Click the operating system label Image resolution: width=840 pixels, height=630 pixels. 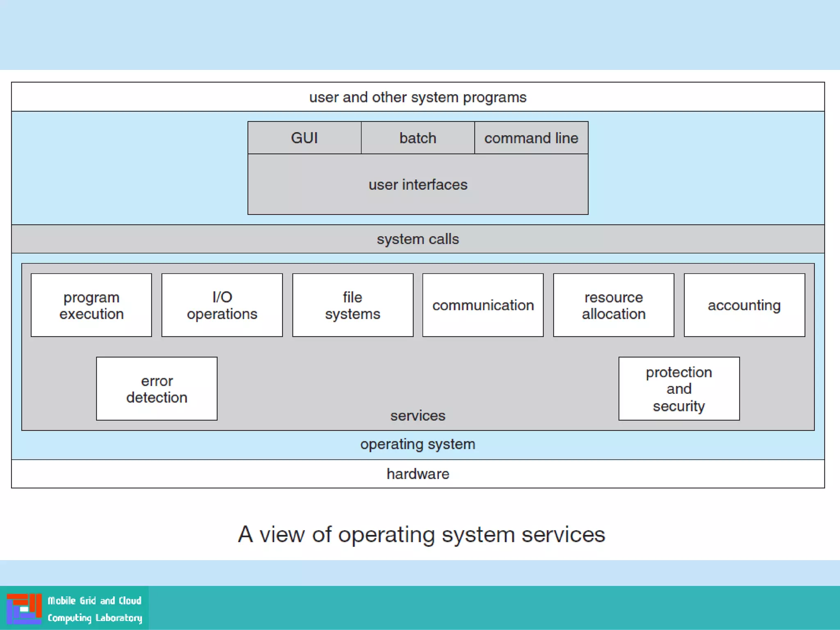(418, 444)
